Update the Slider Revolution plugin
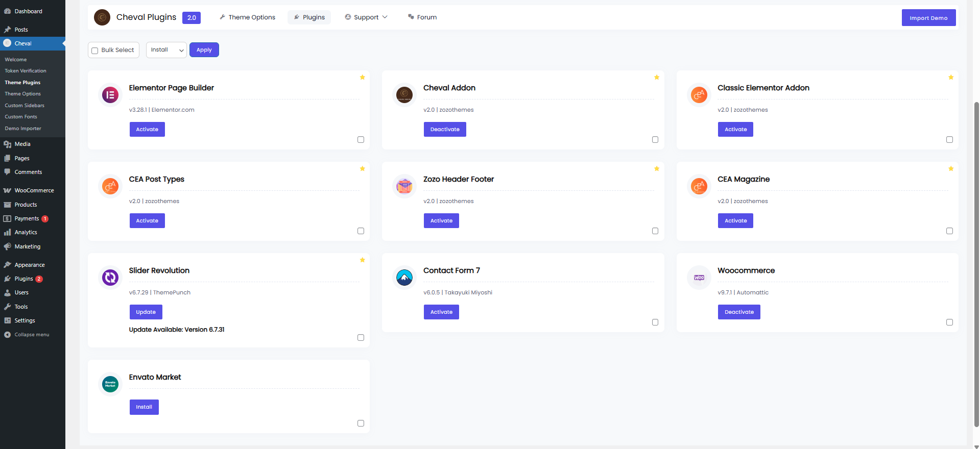 pyautogui.click(x=146, y=312)
